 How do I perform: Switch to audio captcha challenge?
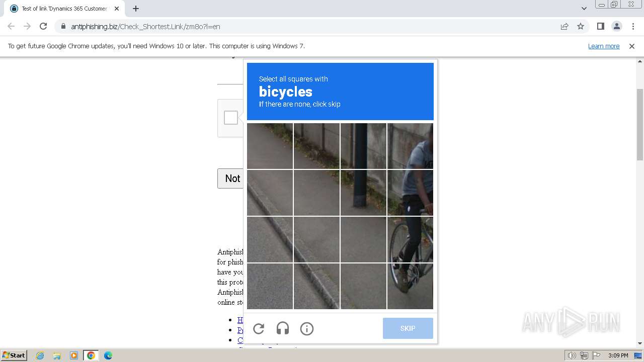click(283, 329)
